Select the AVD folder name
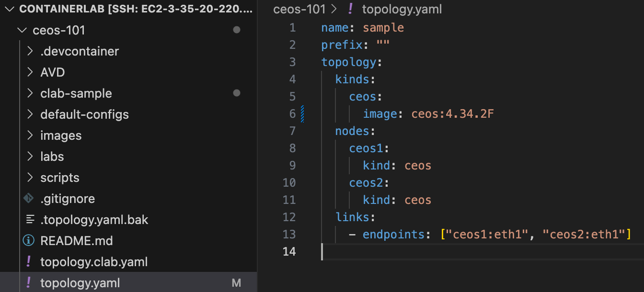 [x=53, y=72]
